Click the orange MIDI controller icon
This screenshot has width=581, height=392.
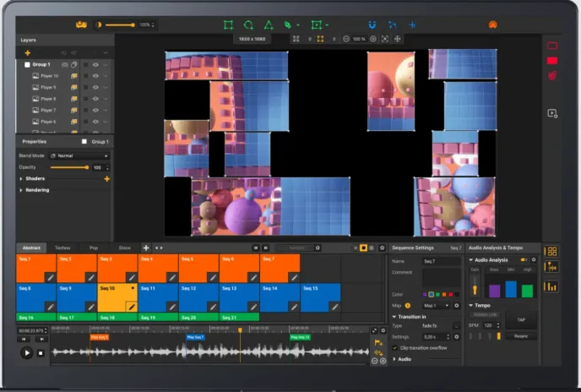pos(493,24)
